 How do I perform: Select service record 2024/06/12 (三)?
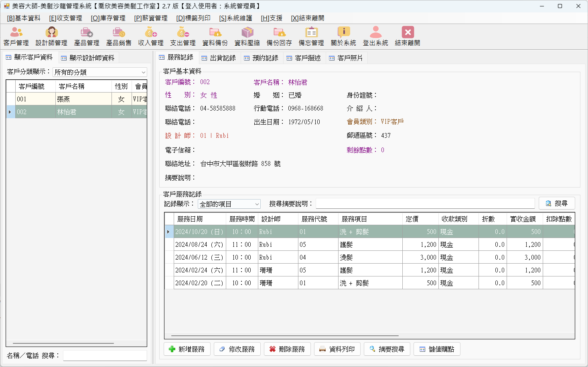[x=369, y=257]
